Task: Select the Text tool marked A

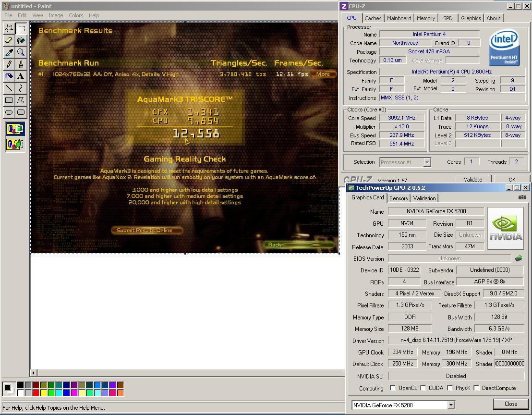Action: pyautogui.click(x=21, y=76)
